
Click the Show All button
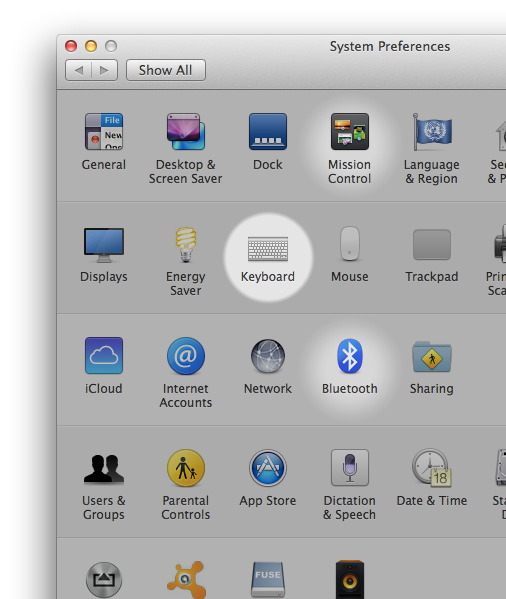pyautogui.click(x=166, y=70)
